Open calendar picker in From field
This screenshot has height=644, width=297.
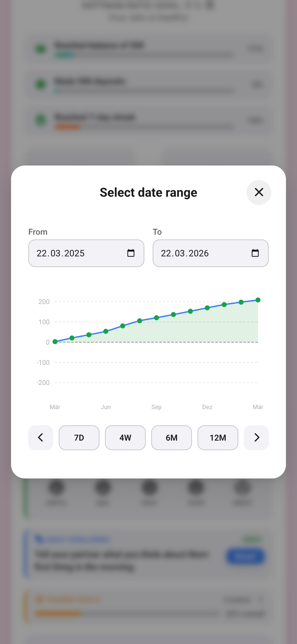pyautogui.click(x=131, y=253)
